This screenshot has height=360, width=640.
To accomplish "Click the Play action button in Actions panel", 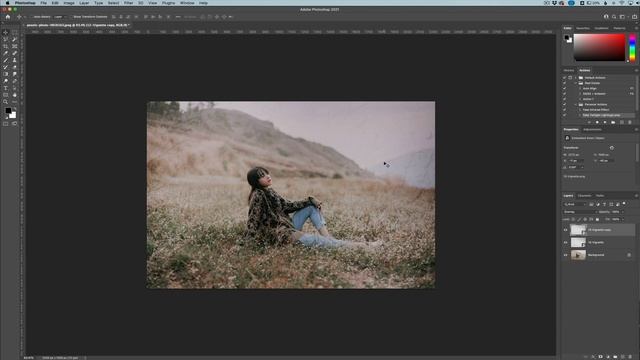I will (x=605, y=122).
